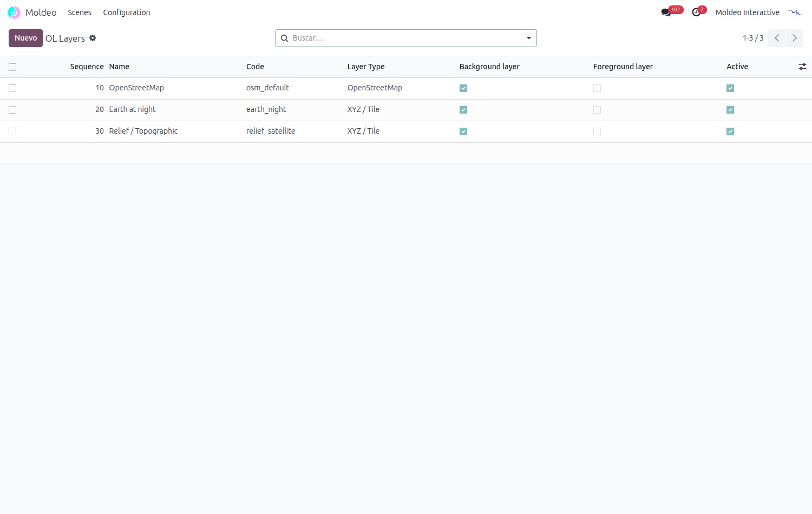Viewport: 812px width, 514px height.
Task: Click sequence value 20
Action: click(x=100, y=109)
